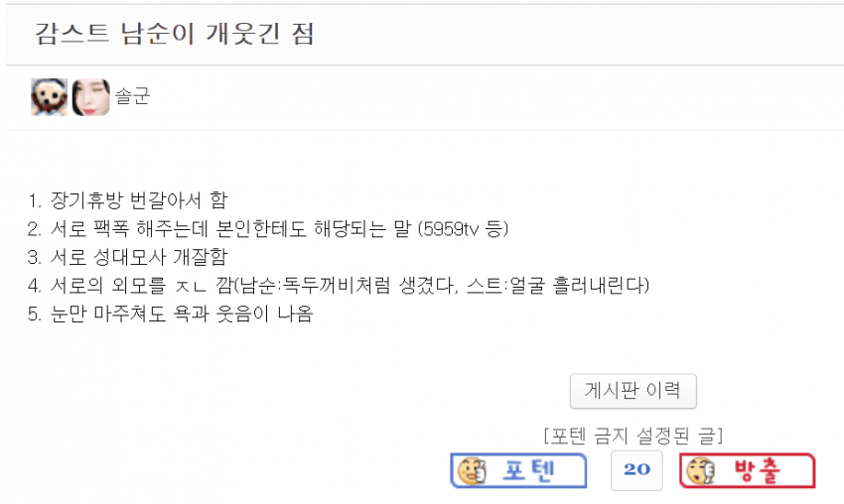The height and width of the screenshot is (504, 844).
Task: Select line 5 눈만 마주쳐도 text
Action: 170,314
